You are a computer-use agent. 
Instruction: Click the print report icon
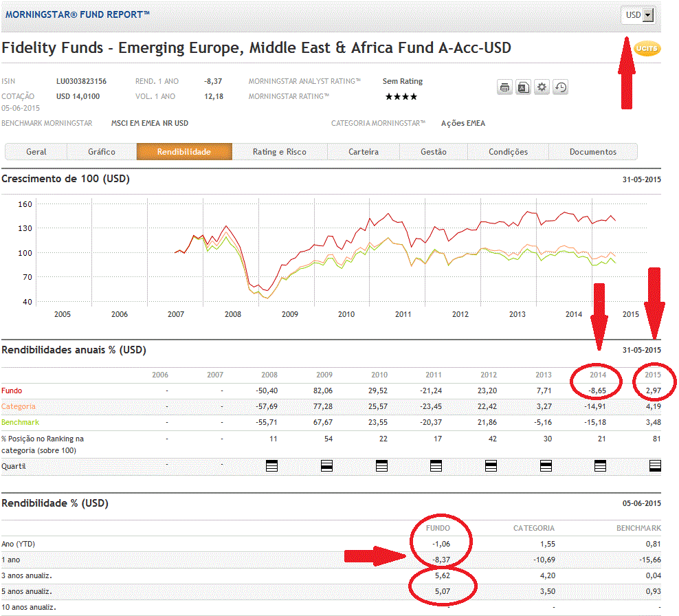(x=504, y=87)
